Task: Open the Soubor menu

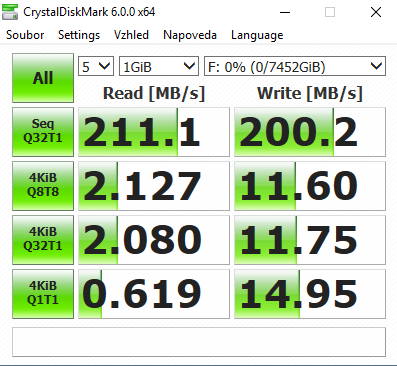Action: click(25, 35)
